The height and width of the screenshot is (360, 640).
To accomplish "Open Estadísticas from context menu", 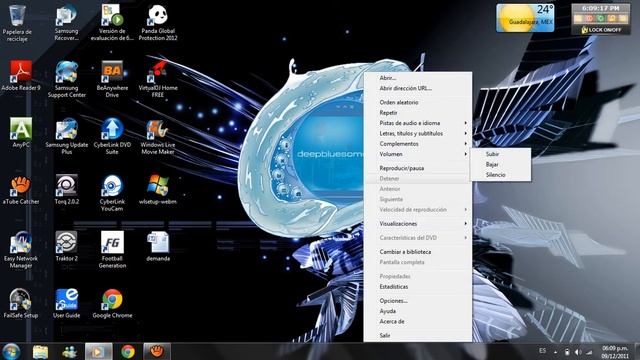I will tap(418, 287).
